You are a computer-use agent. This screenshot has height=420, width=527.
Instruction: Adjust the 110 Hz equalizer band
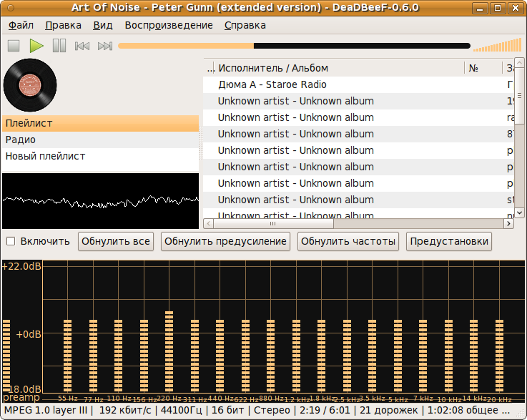pos(118,356)
